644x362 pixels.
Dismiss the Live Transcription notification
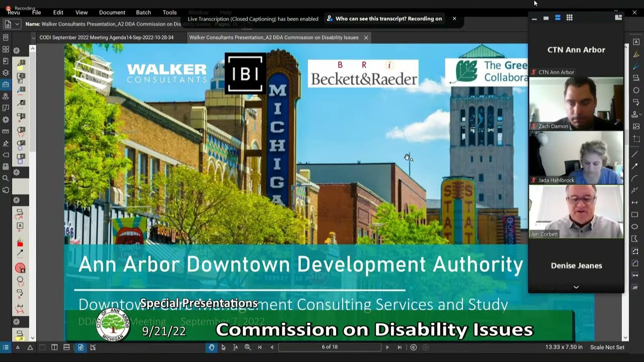tap(454, 19)
